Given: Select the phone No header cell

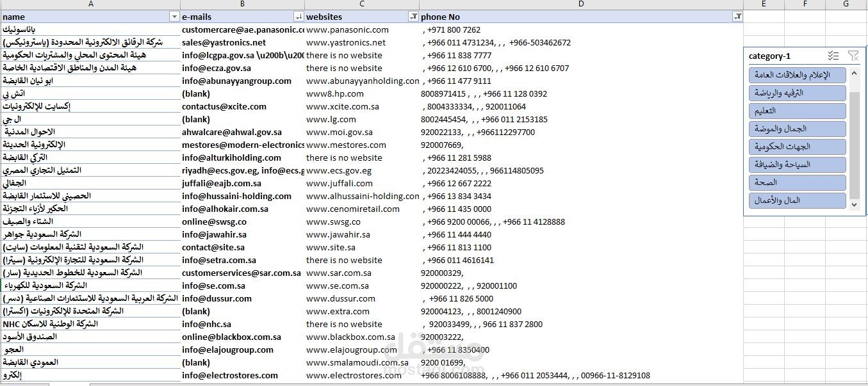Looking at the screenshot, I should click(581, 17).
